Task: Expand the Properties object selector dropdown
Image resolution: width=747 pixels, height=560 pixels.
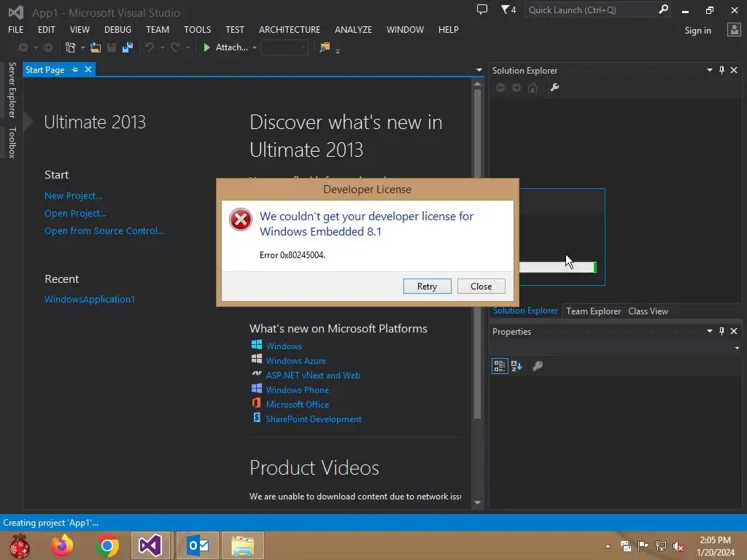Action: click(x=737, y=348)
